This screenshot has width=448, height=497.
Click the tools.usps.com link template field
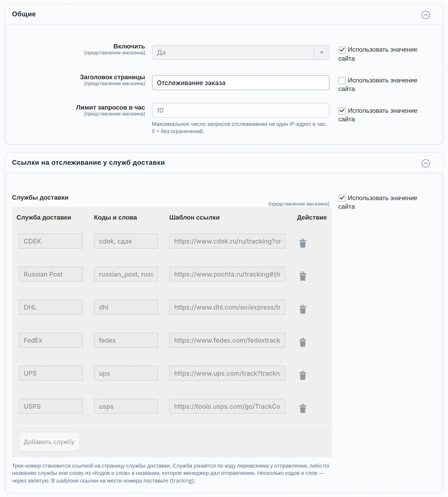pos(227,406)
